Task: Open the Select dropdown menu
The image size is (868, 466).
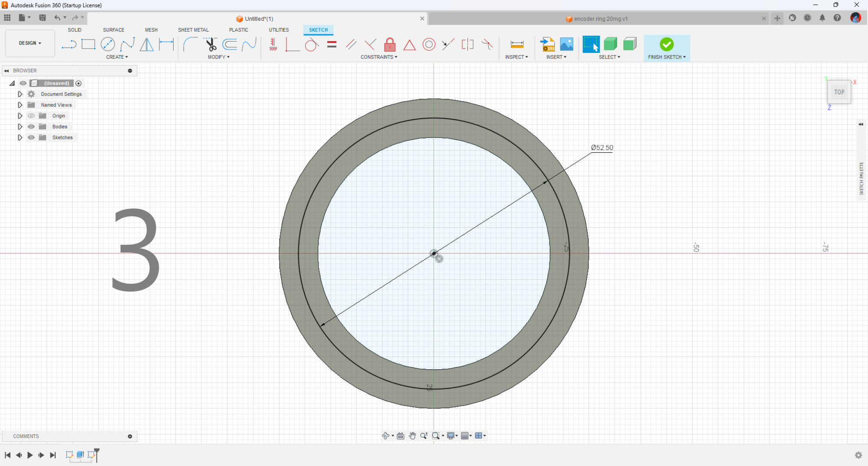Action: (609, 57)
